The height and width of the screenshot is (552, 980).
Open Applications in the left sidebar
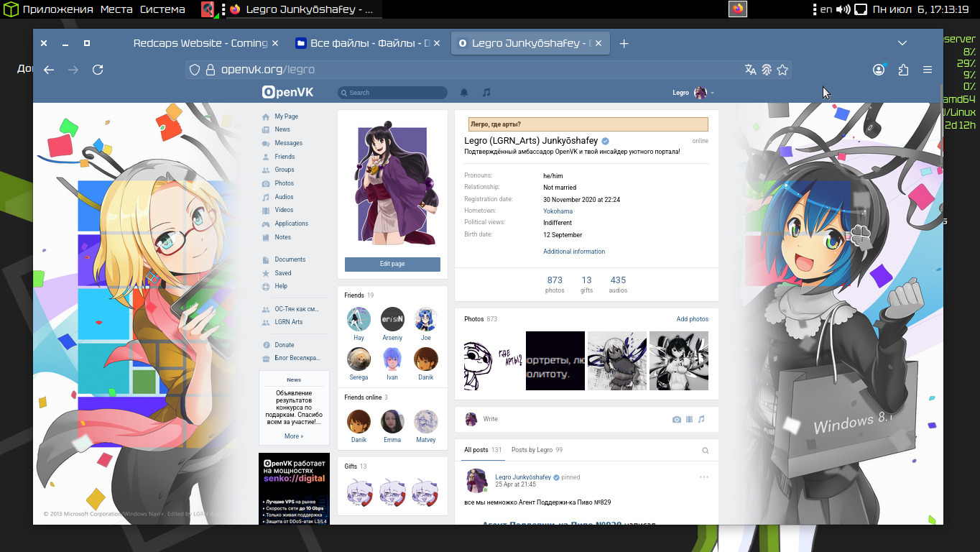291,224
